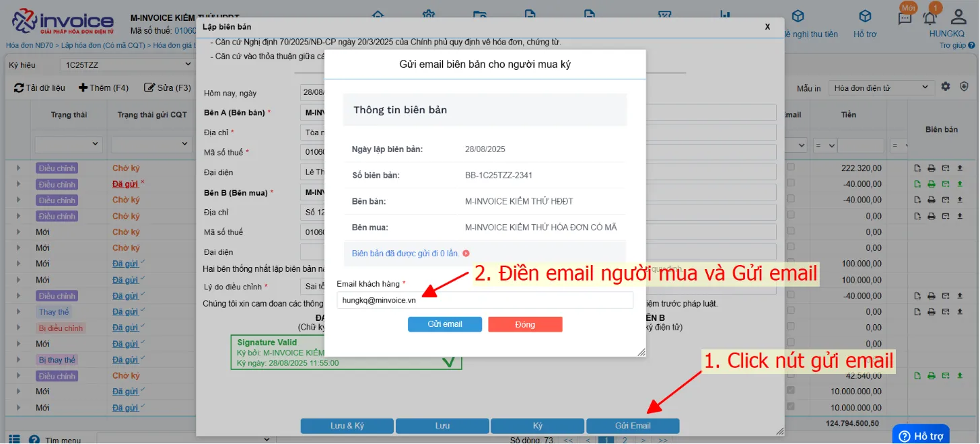The height and width of the screenshot is (444, 980).
Task: Click the shield icon beside Mẫu in gear
Action: pyautogui.click(x=965, y=87)
